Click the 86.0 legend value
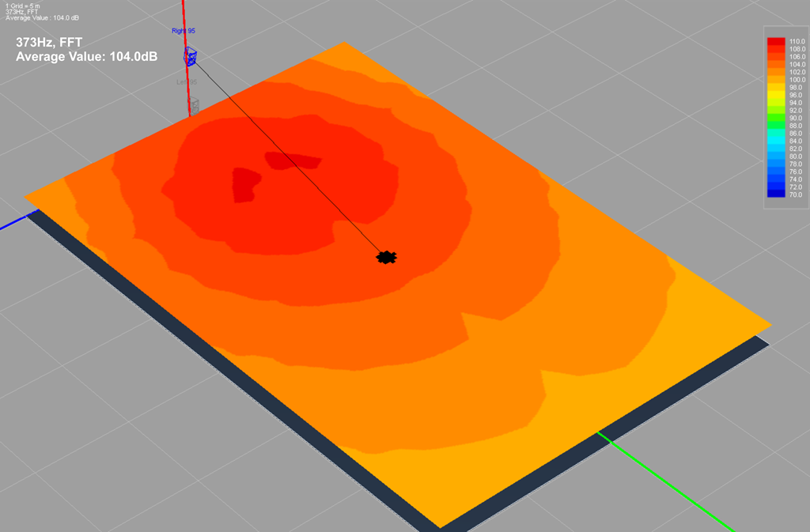 [x=797, y=133]
